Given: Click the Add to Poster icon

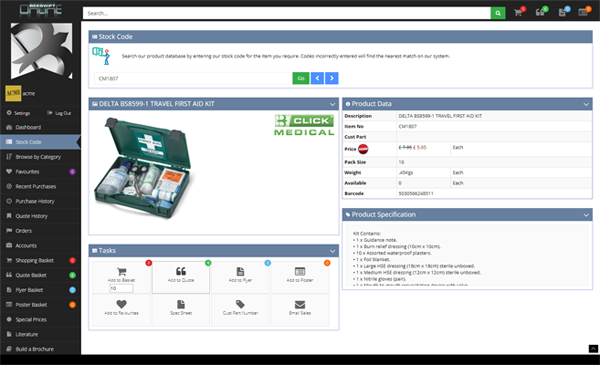Looking at the screenshot, I should [300, 271].
